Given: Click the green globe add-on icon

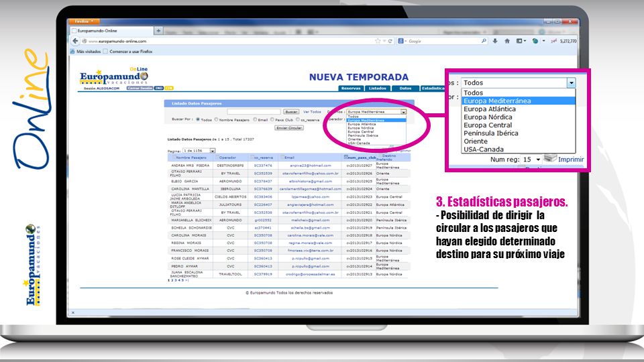Looking at the screenshot, I should pos(535,41).
